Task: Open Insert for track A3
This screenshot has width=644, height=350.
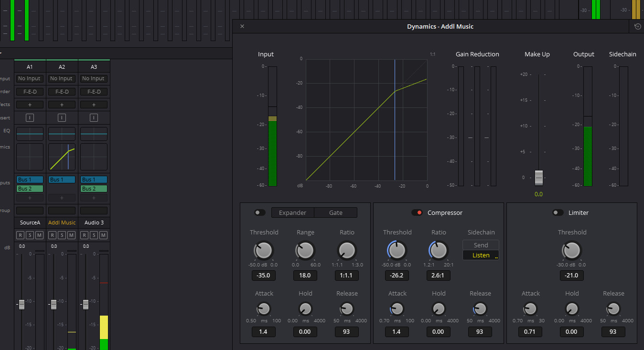Action: [94, 117]
